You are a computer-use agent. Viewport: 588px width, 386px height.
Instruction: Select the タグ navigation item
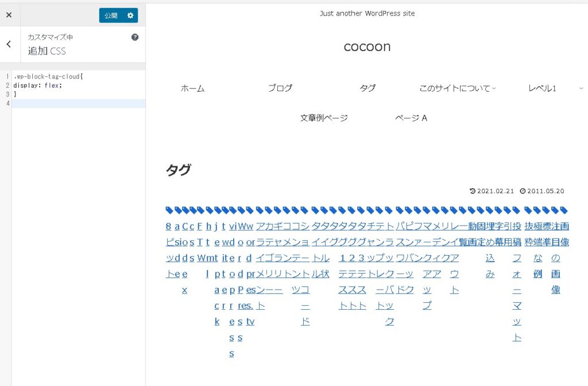367,88
